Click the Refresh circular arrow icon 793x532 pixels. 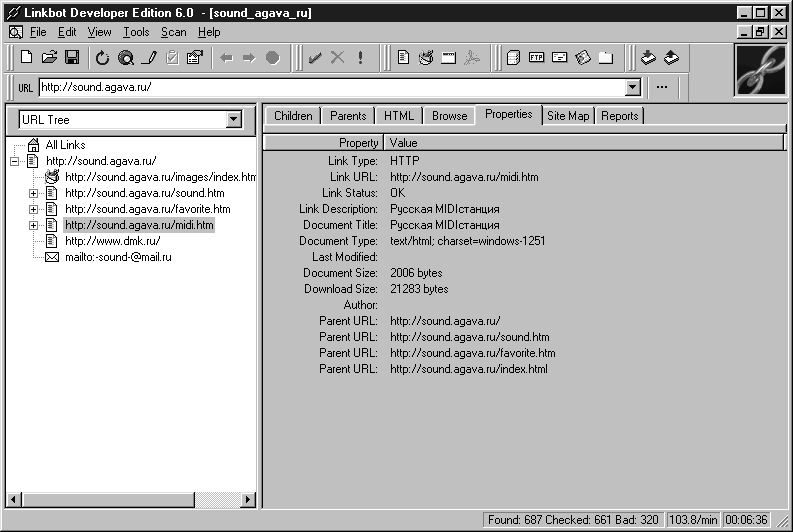pos(103,58)
